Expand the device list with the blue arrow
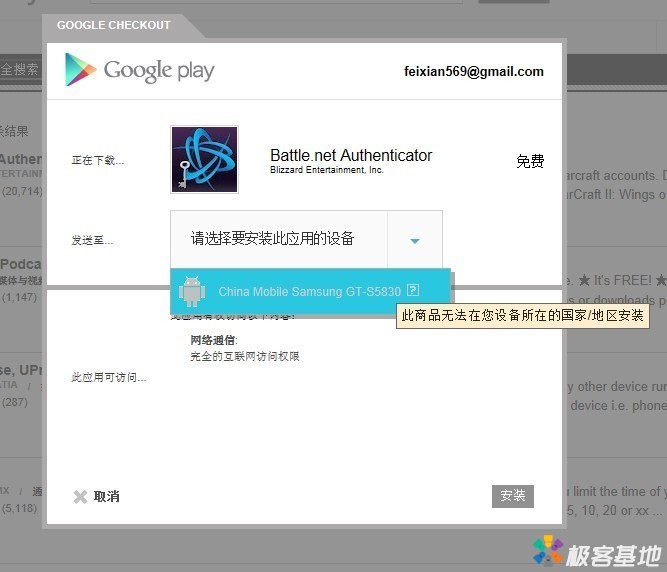Image resolution: width=667 pixels, height=572 pixels. point(414,240)
